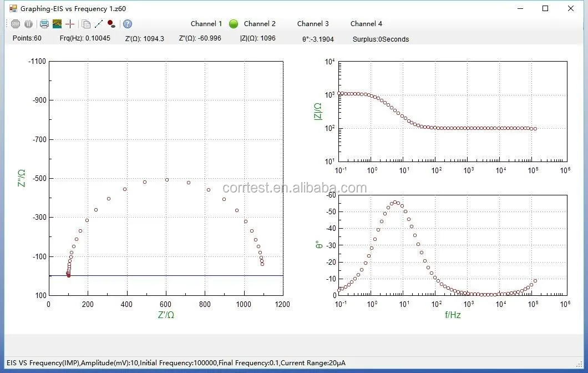The width and height of the screenshot is (588, 373).
Task: Enable the red crosshair cursor tool
Action: click(x=70, y=24)
